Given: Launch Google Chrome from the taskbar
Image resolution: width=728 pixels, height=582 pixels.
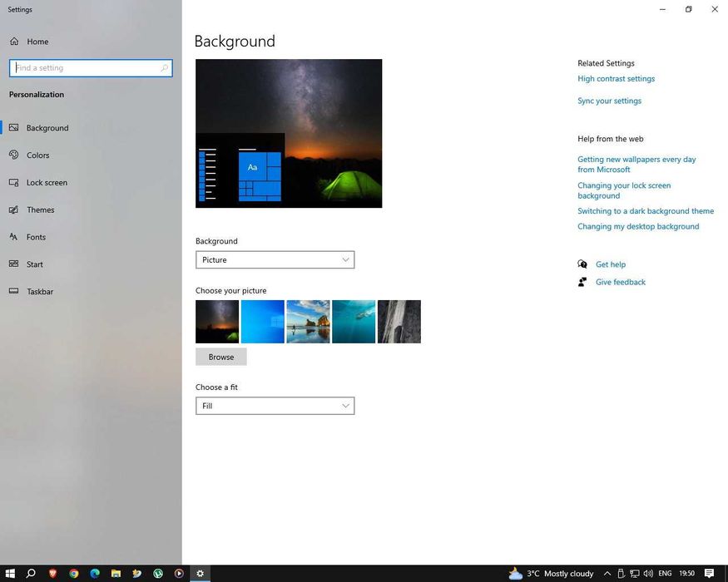Looking at the screenshot, I should [74, 574].
